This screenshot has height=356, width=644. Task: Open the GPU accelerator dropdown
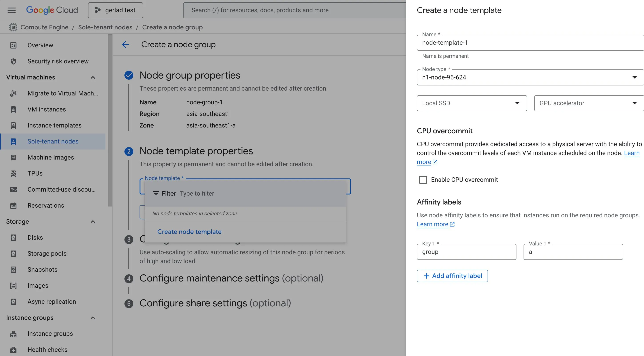589,103
